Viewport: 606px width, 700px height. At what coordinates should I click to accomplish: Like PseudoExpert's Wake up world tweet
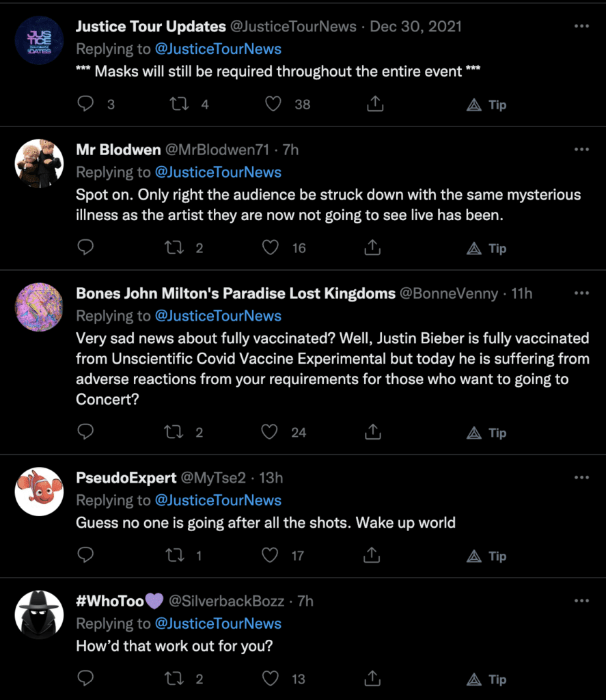click(x=271, y=556)
